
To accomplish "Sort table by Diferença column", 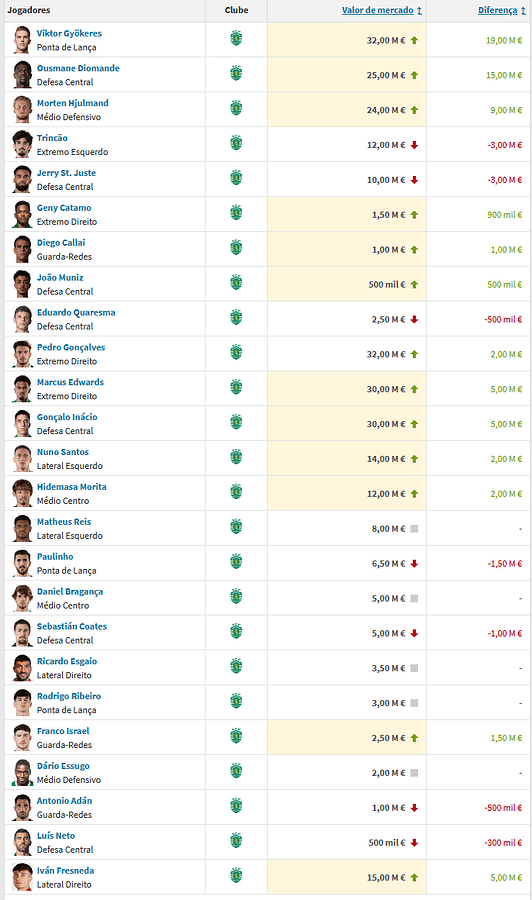I will point(498,10).
